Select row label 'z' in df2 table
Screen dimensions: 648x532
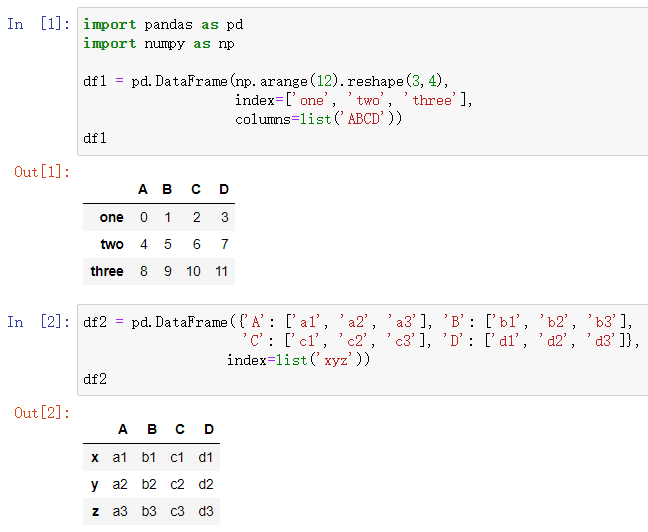[95, 511]
